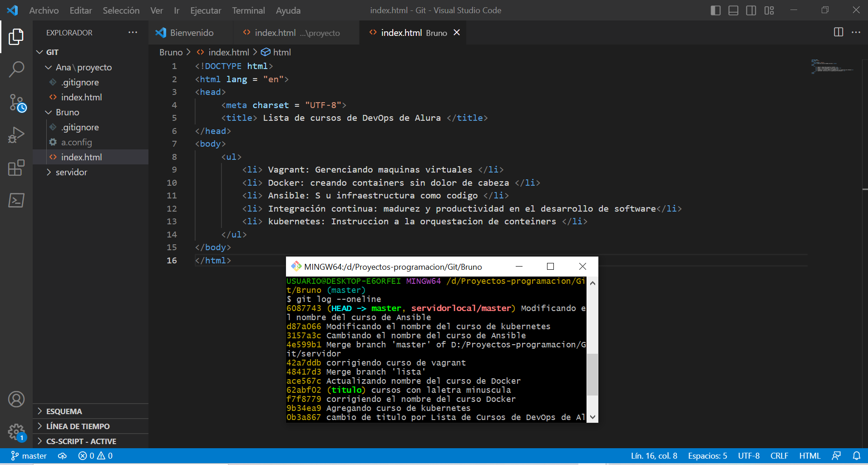Click the editor minimap preview

coord(832,66)
